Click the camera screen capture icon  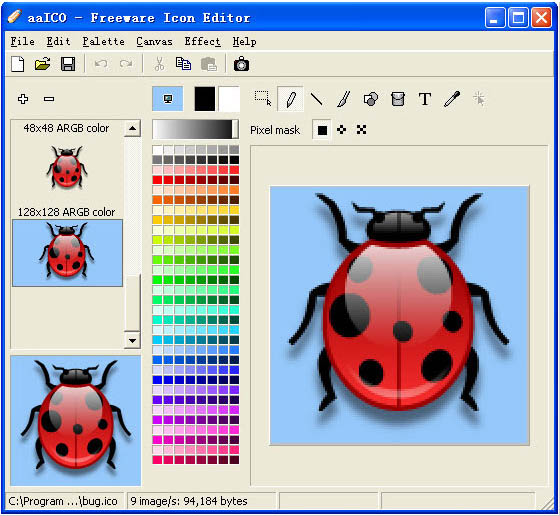(241, 64)
